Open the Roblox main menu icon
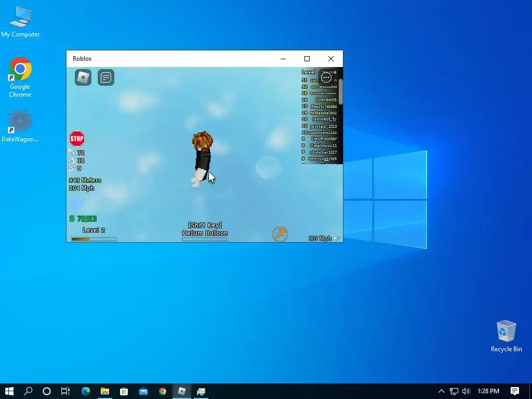This screenshot has height=399, width=532. pos(83,77)
